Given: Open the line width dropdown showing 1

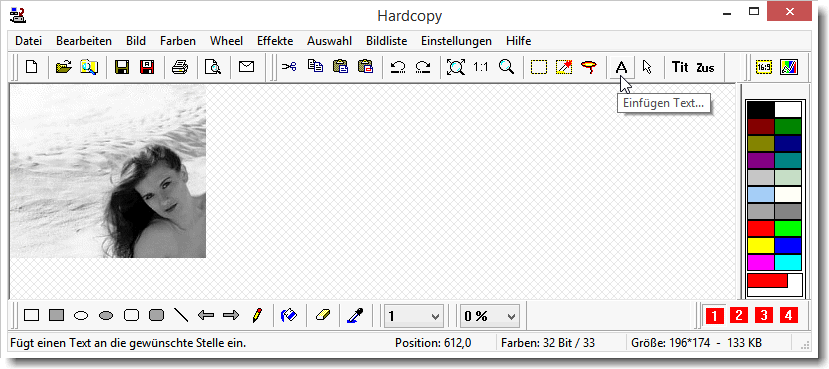Looking at the screenshot, I should 413,316.
